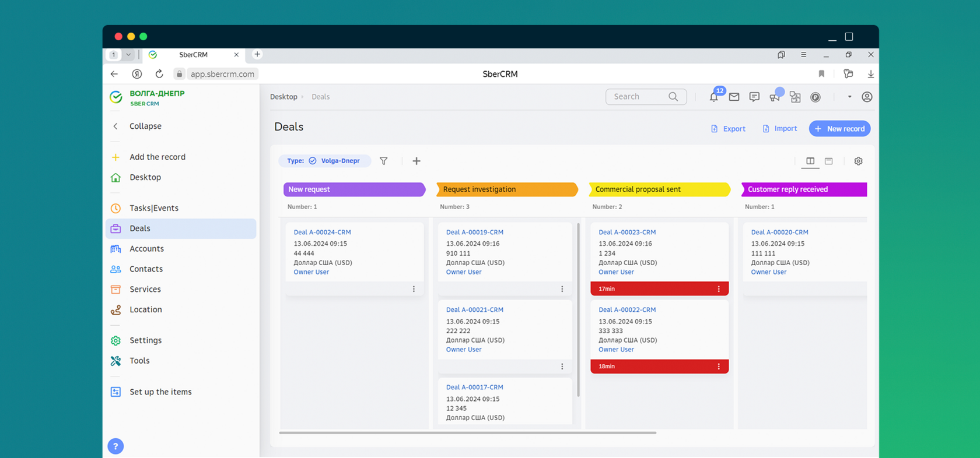The width and height of the screenshot is (980, 458).
Task: Open the blue help question icon
Action: click(116, 446)
